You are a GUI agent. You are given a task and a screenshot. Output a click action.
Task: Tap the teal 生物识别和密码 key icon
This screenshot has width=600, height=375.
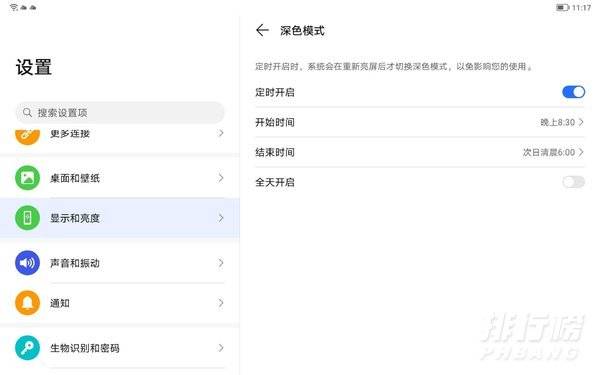pyautogui.click(x=28, y=348)
